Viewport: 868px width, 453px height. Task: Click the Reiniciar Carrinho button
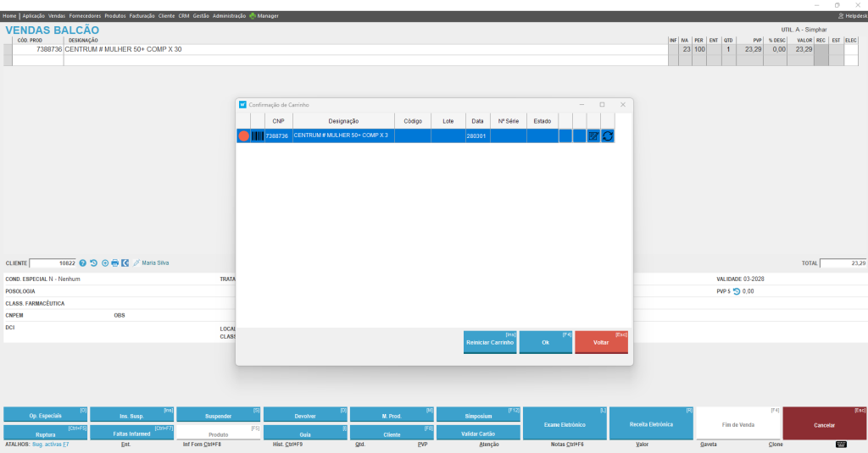pyautogui.click(x=490, y=342)
